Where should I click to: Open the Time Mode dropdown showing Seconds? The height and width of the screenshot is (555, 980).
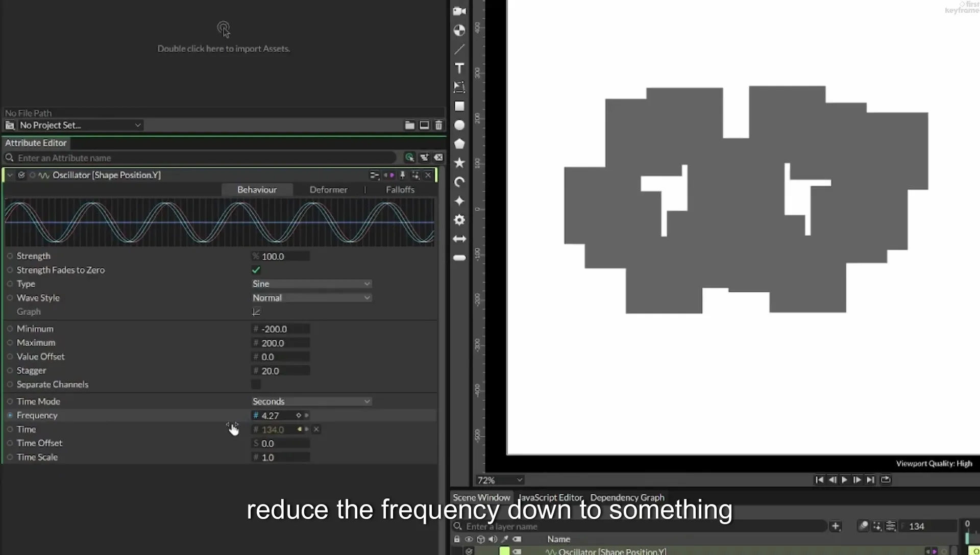coord(311,401)
